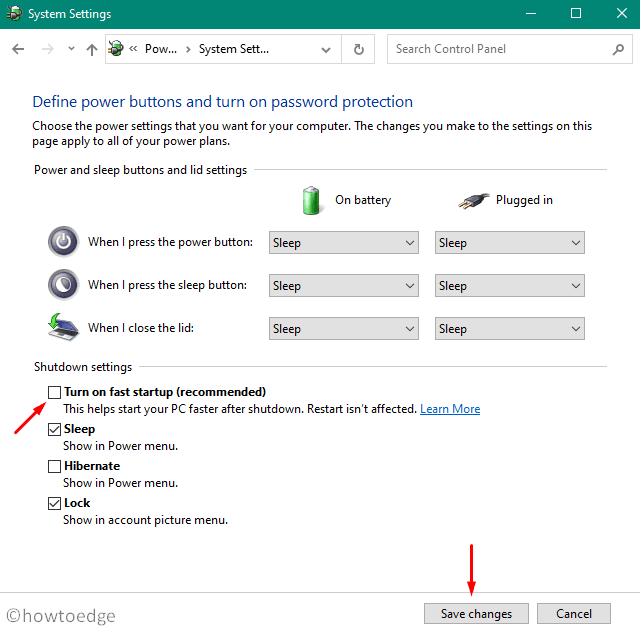
Task: Click 'When I press the sleep button:' label
Action: tap(167, 285)
